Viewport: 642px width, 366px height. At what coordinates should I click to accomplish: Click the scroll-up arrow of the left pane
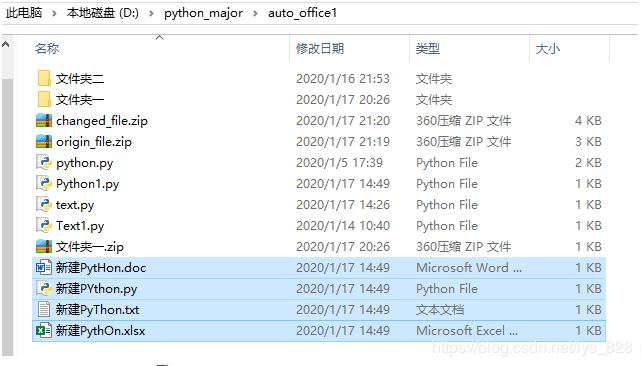coord(6,45)
